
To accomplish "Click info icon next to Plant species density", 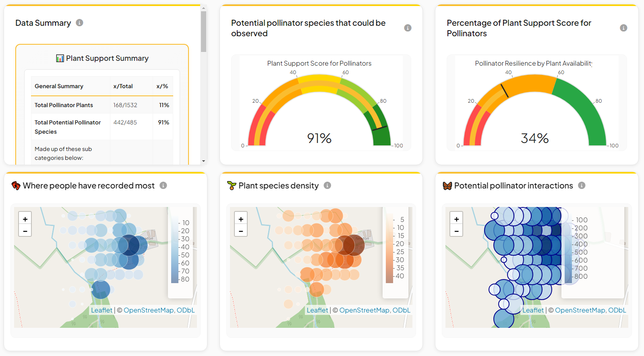I will coord(327,185).
